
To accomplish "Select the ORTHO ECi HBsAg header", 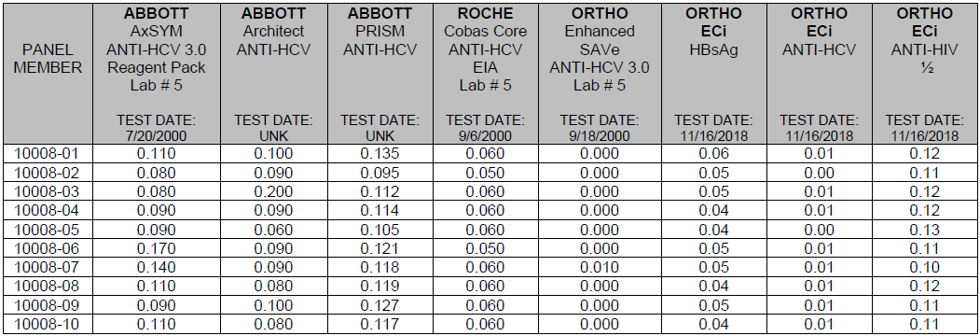I will [x=713, y=74].
